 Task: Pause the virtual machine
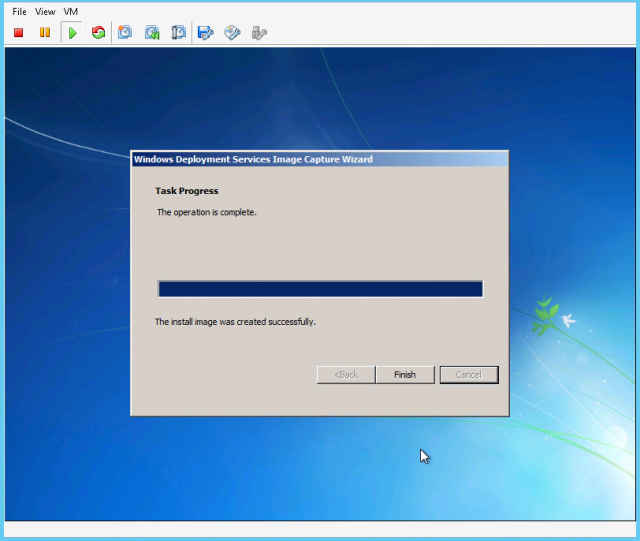(44, 33)
